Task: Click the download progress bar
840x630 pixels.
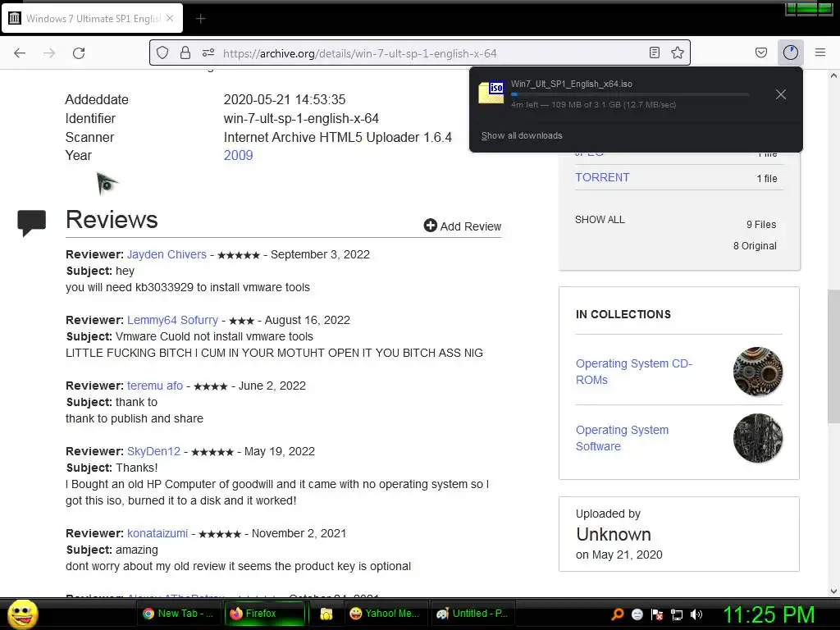Action: point(629,94)
